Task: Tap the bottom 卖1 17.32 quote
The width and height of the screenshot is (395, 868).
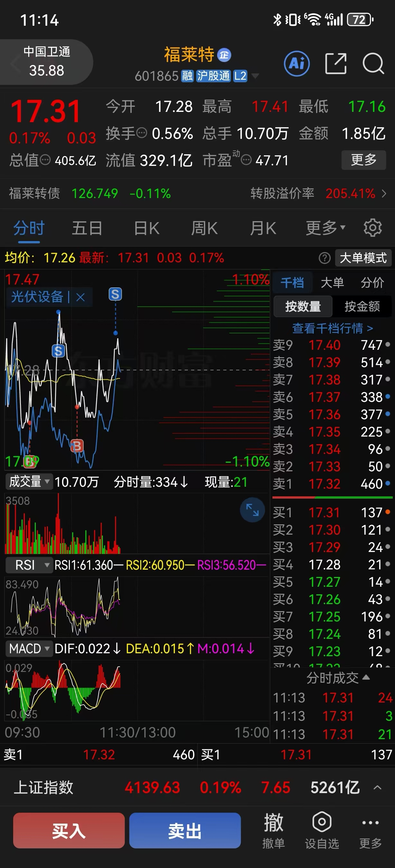Action: (x=99, y=755)
